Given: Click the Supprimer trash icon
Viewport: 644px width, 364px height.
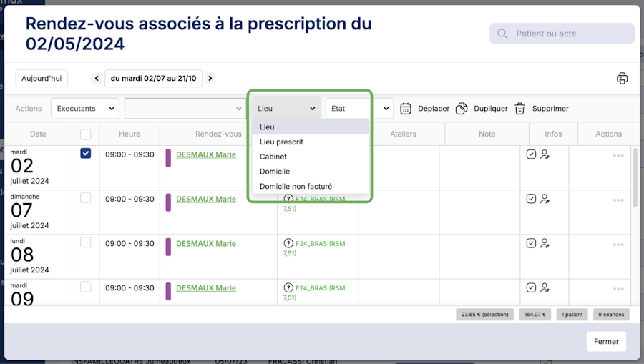Looking at the screenshot, I should [x=519, y=109].
